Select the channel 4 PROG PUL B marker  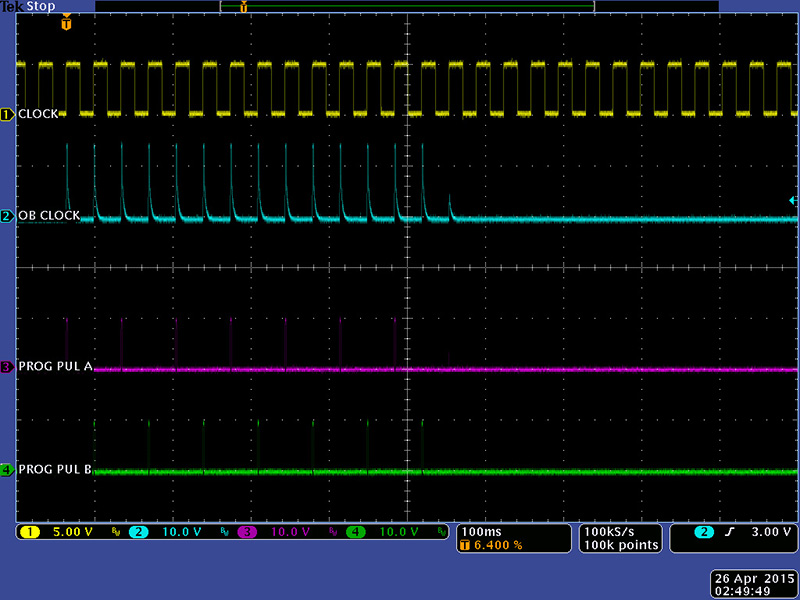[7, 469]
